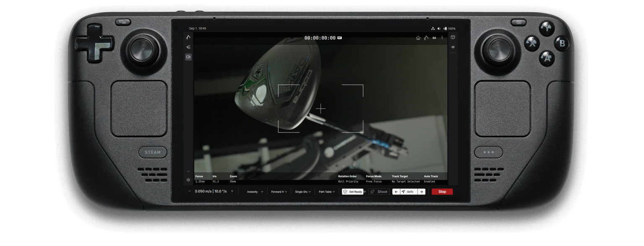Click the speaker icon on the right panel

point(453,47)
